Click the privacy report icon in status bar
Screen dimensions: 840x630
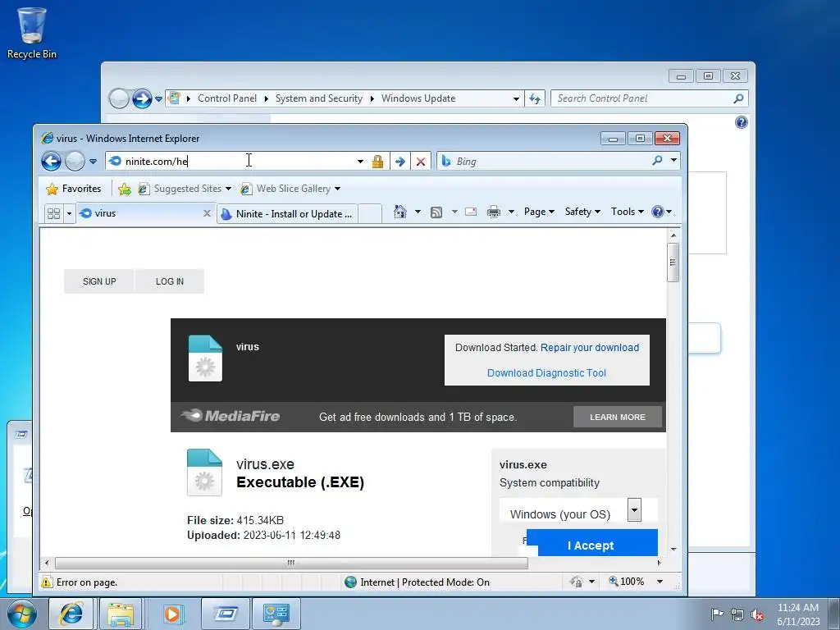pyautogui.click(x=577, y=582)
